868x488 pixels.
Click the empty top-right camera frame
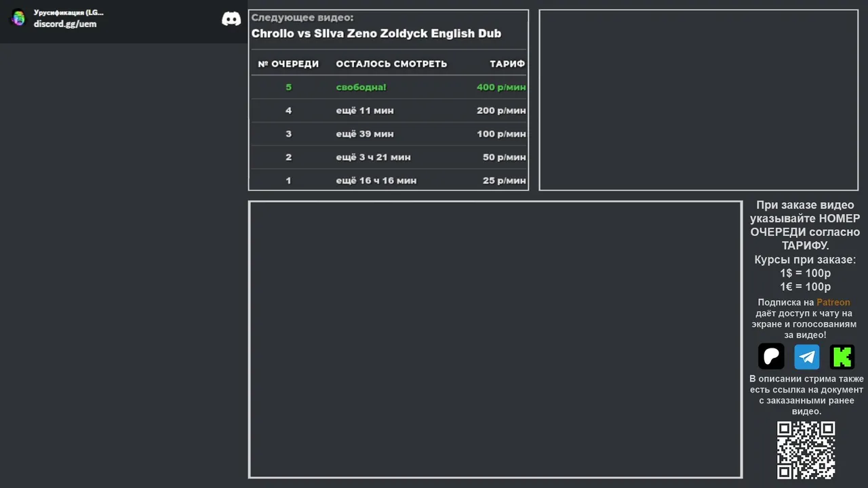tap(698, 100)
